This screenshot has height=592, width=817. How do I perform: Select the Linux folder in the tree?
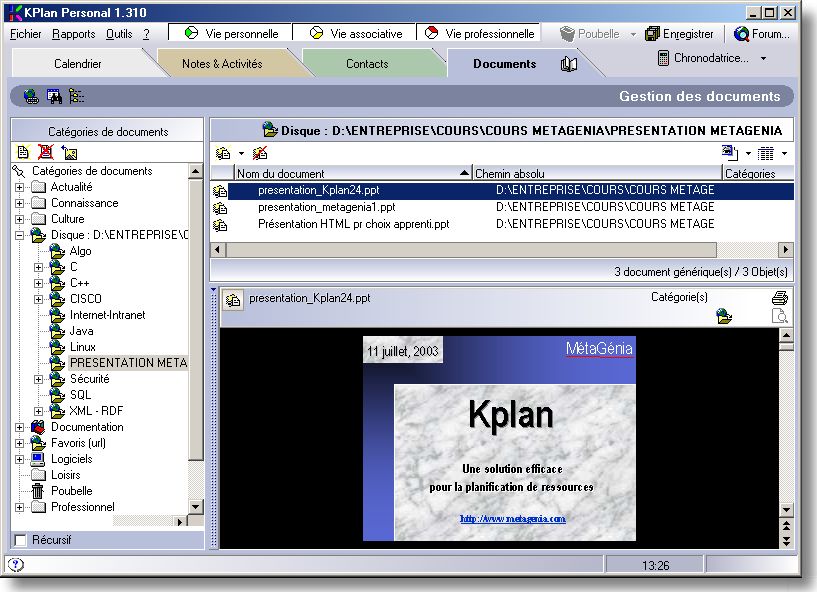click(x=83, y=348)
